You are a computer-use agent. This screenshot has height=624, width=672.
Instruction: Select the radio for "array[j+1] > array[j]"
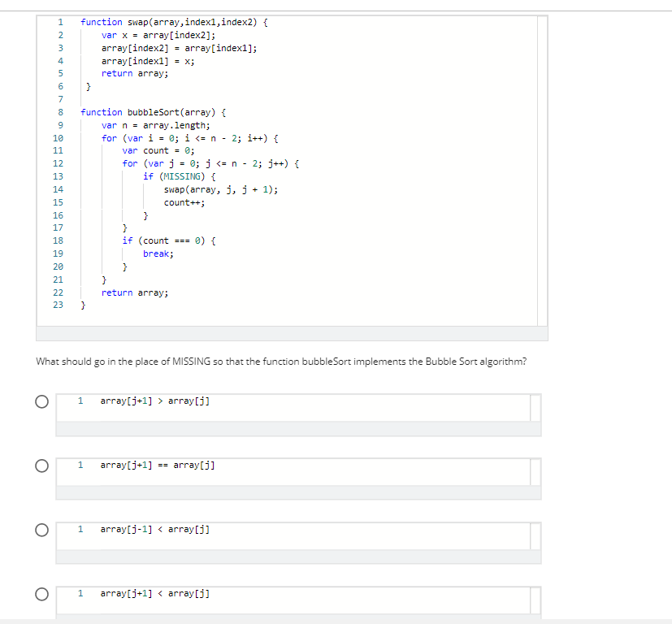(41, 401)
